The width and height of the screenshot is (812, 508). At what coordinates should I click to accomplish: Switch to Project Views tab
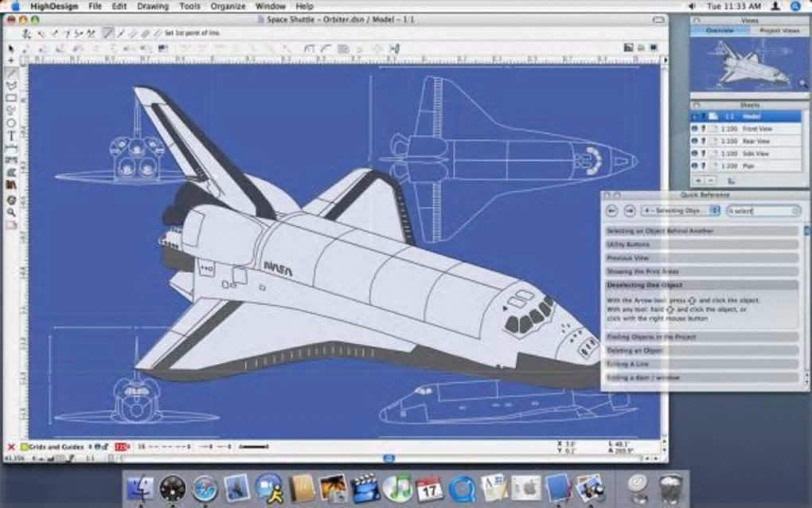click(779, 30)
